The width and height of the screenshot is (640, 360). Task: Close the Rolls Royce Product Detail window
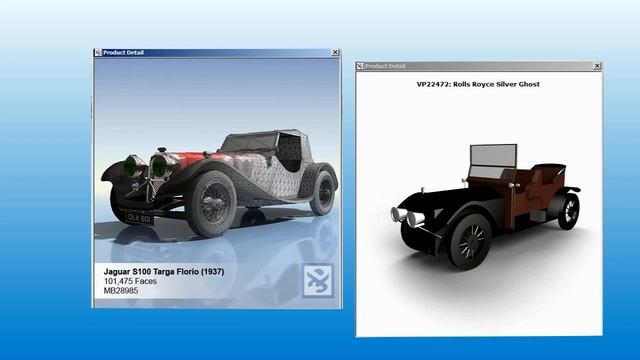click(597, 66)
